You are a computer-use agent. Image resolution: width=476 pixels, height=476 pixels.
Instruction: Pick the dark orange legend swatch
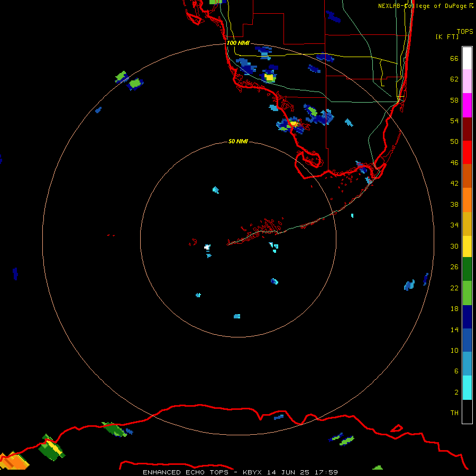pos(467,176)
